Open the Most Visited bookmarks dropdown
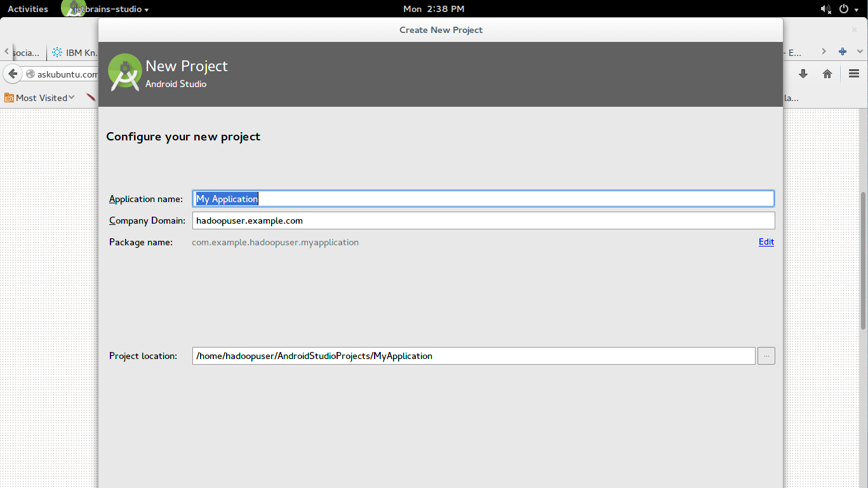The height and width of the screenshot is (488, 868). click(x=39, y=98)
